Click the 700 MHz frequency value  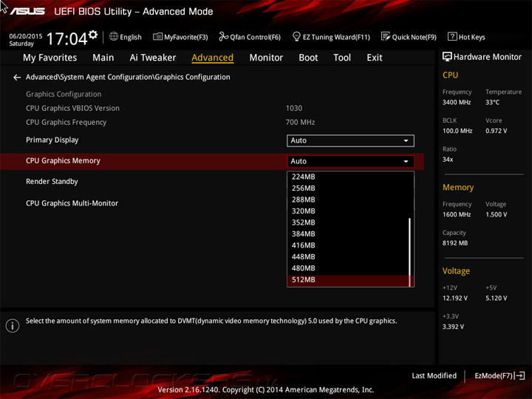(300, 122)
